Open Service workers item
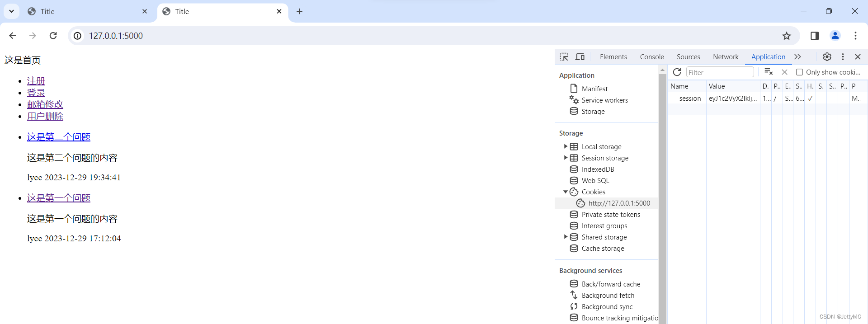Image resolution: width=868 pixels, height=324 pixels. [604, 100]
